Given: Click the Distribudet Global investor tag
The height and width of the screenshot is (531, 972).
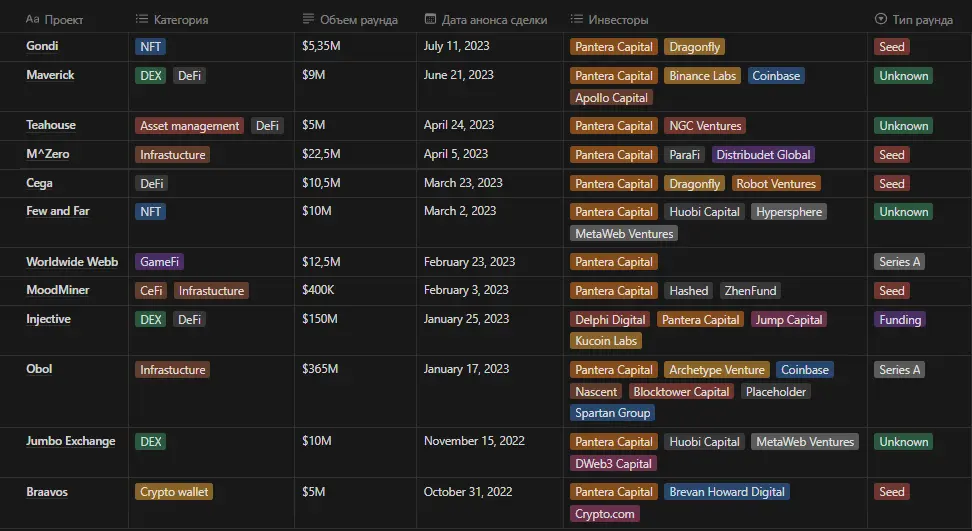Looking at the screenshot, I should [x=763, y=155].
